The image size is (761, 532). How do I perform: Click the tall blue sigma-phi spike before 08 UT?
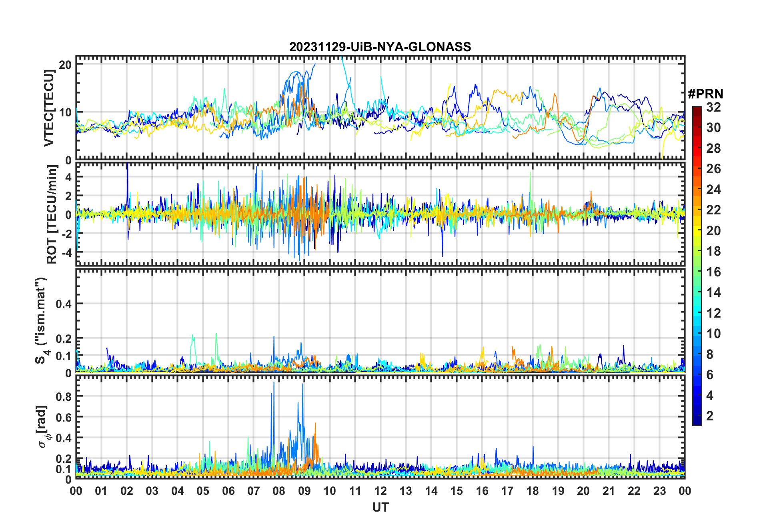click(x=274, y=420)
